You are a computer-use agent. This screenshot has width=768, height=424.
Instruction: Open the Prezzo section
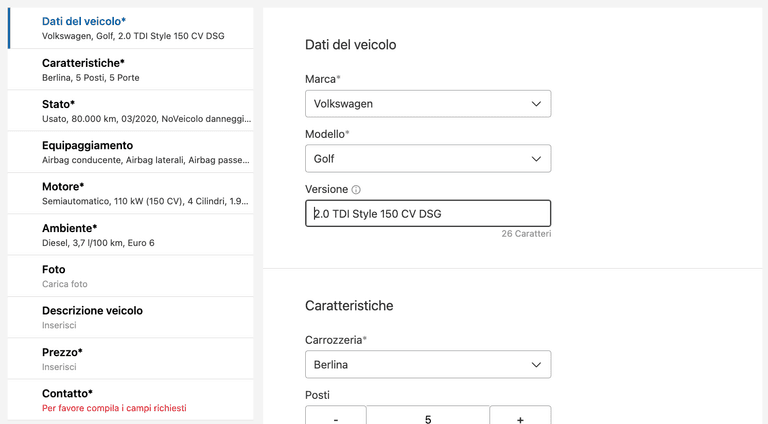(x=131, y=358)
